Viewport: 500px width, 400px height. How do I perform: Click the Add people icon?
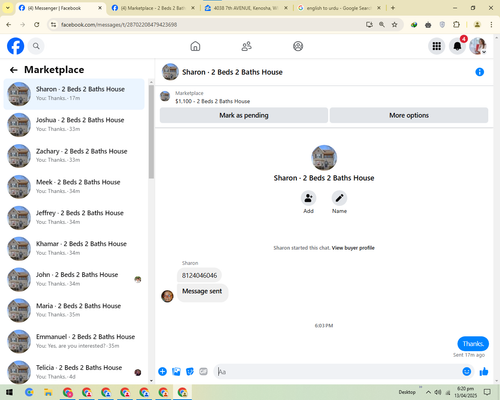(308, 198)
